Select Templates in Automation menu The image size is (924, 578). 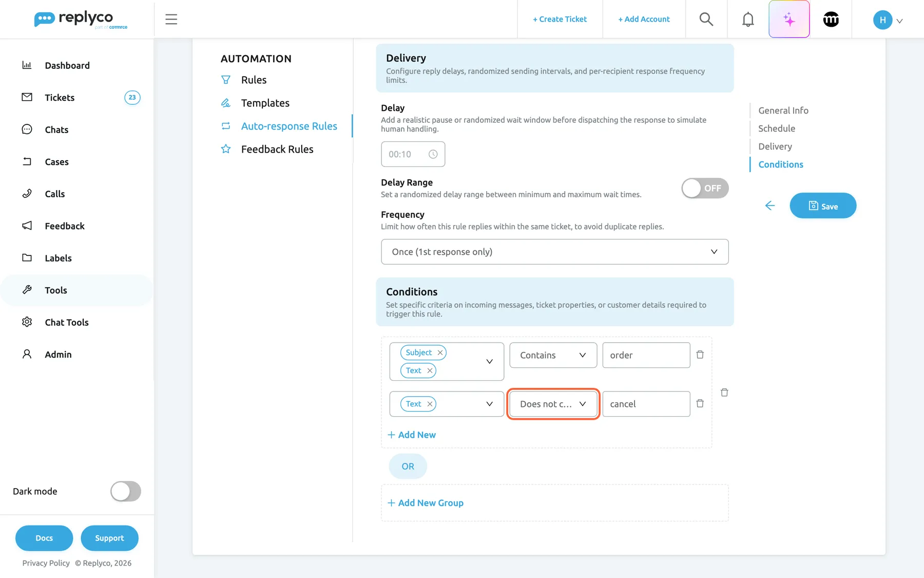pyautogui.click(x=265, y=103)
